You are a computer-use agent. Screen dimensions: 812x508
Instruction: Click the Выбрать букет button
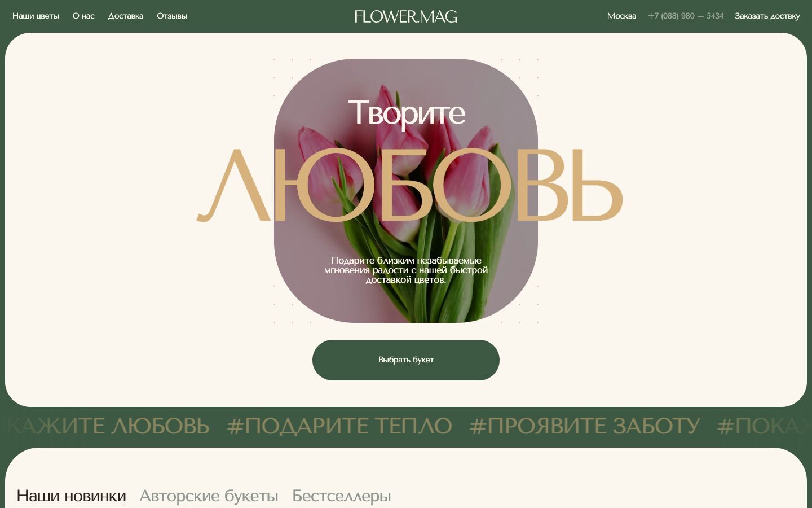click(406, 360)
